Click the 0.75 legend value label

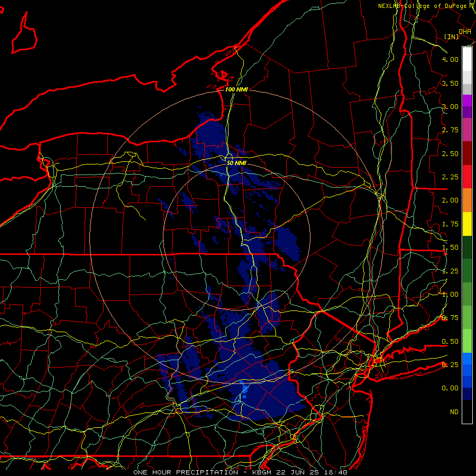450,318
